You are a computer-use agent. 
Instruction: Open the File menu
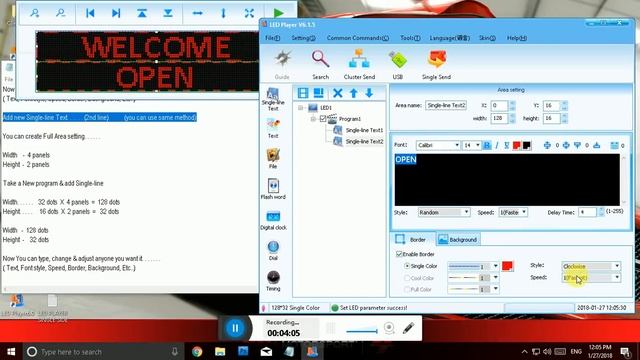(x=273, y=38)
